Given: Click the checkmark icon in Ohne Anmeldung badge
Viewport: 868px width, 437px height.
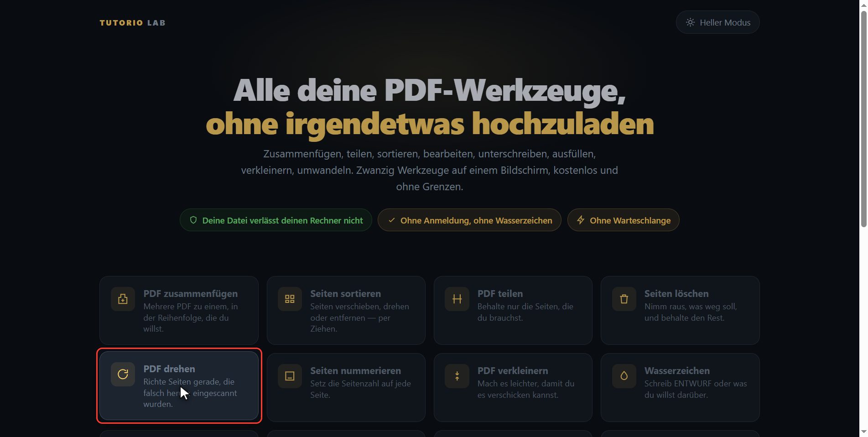Looking at the screenshot, I should click(x=391, y=220).
